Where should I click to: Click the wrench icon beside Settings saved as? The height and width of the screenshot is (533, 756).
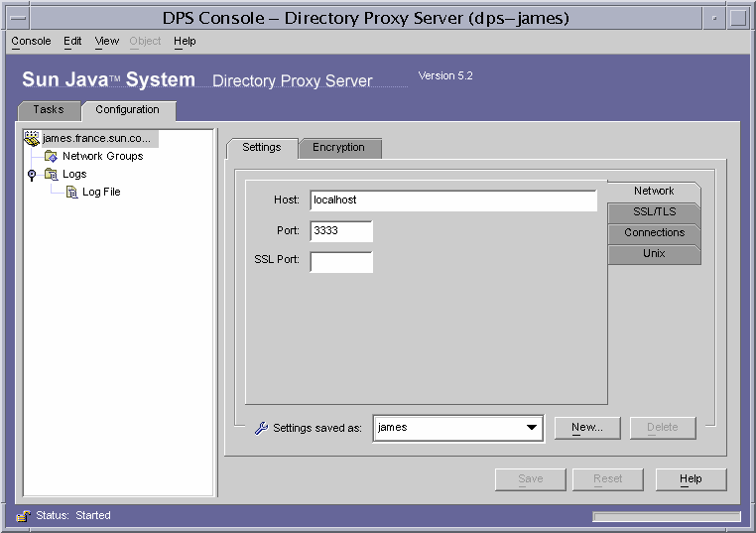click(261, 428)
